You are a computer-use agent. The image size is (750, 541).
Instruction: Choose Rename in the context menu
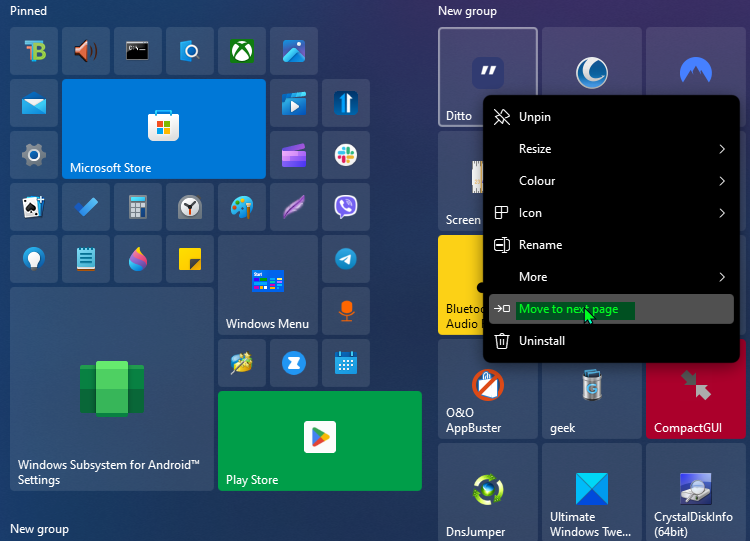pos(611,245)
